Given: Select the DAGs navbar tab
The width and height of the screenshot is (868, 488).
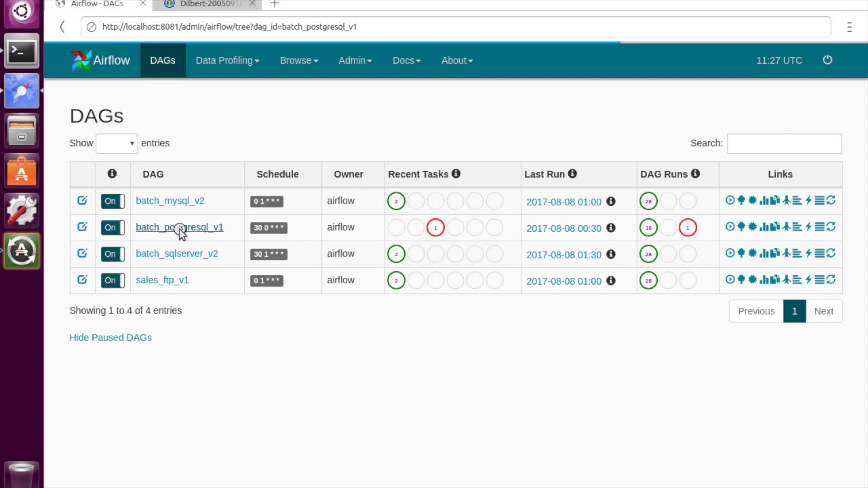Looking at the screenshot, I should tap(163, 60).
